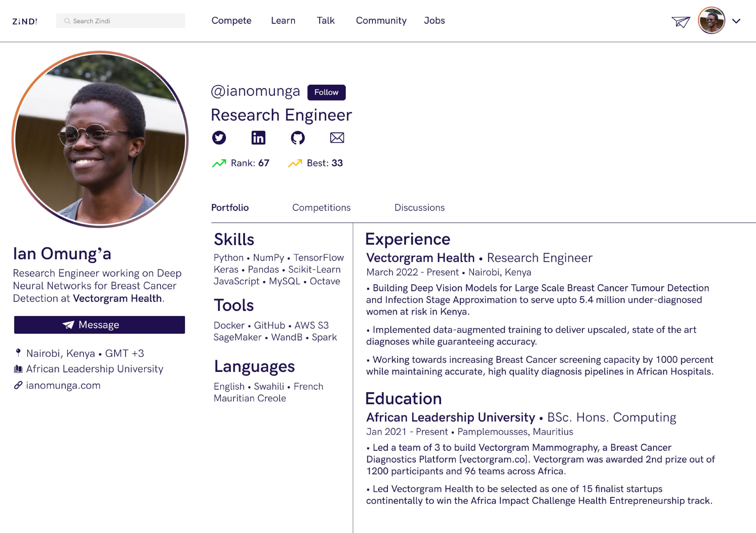
Task: Open messages via paper plane icon
Action: [681, 22]
